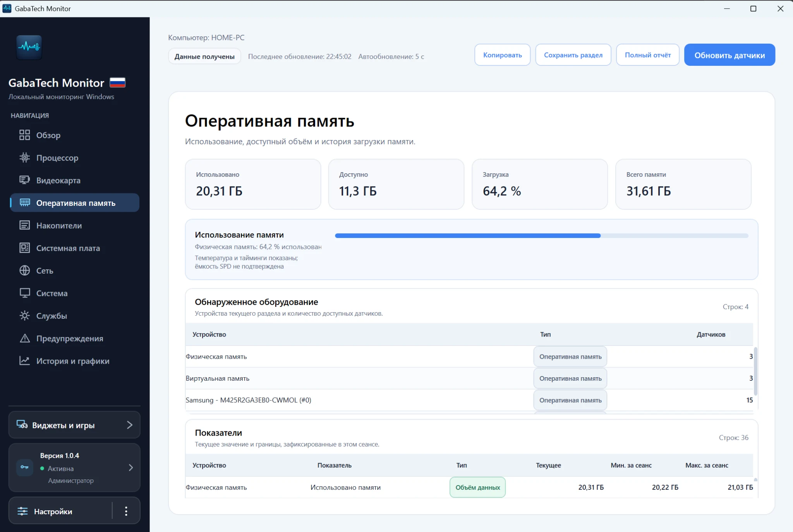The width and height of the screenshot is (793, 532).
Task: Click the Использовано 20,31 ГБ card
Action: (x=253, y=184)
